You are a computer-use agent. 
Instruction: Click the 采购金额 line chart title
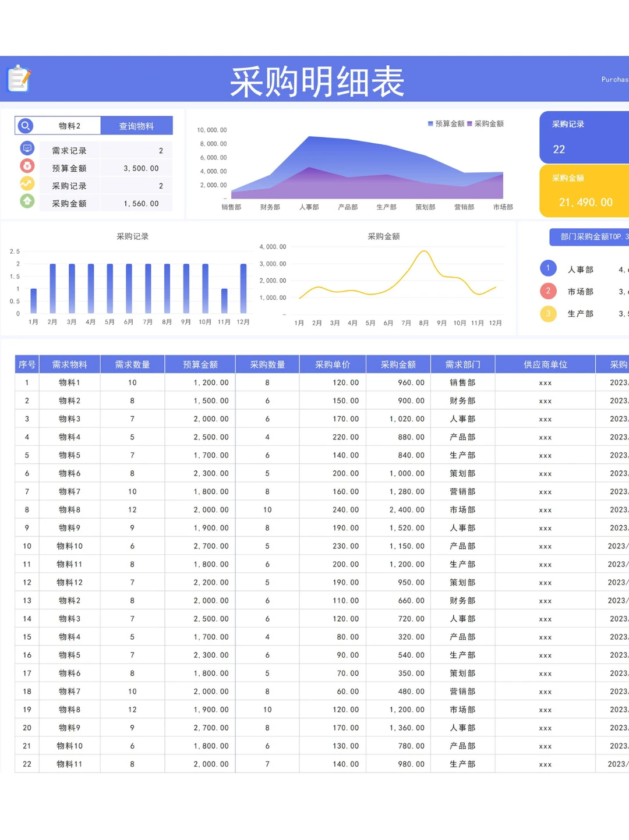tap(383, 236)
